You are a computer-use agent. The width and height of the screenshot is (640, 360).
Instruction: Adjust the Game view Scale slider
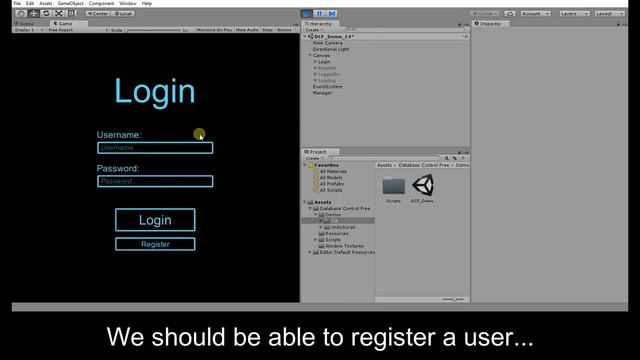point(153,30)
